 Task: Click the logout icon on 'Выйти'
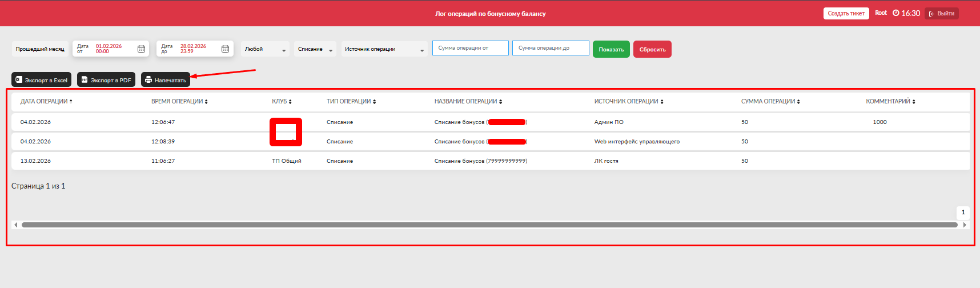click(x=931, y=14)
